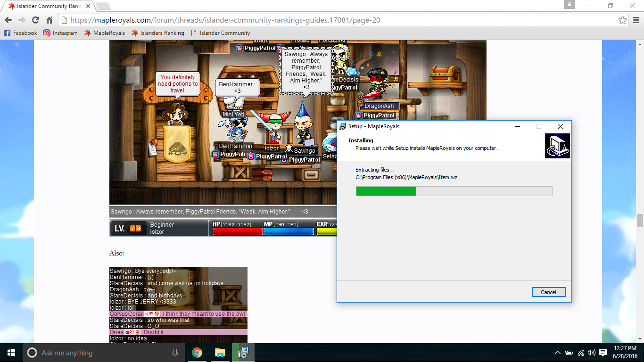Screen dimensions: 644x362
Task: Click the address bar URL field
Action: (330, 20)
